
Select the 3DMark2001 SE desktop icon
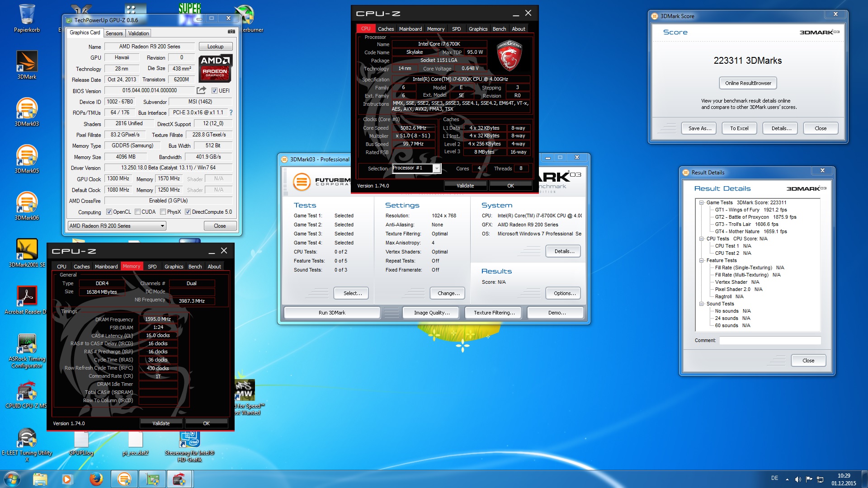[27, 253]
